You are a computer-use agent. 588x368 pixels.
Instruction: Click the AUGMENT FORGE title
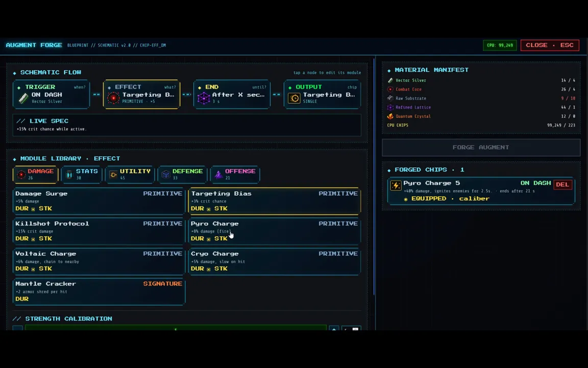coord(34,45)
